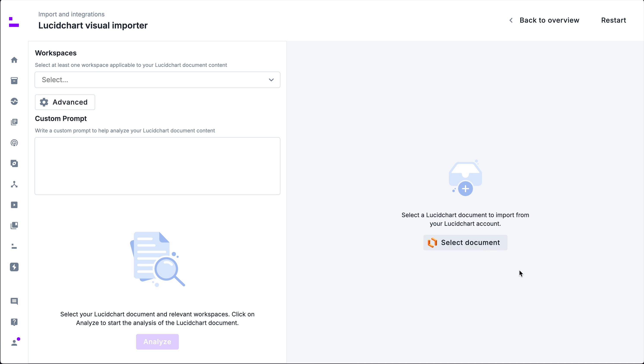Click the broadcast signal sidebar icon
The height and width of the screenshot is (364, 644).
pyautogui.click(x=14, y=143)
